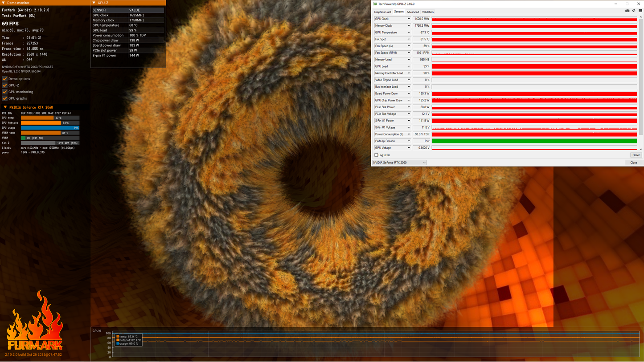The image size is (644, 362).
Task: Click the 69 FPS readout
Action: [10, 24]
